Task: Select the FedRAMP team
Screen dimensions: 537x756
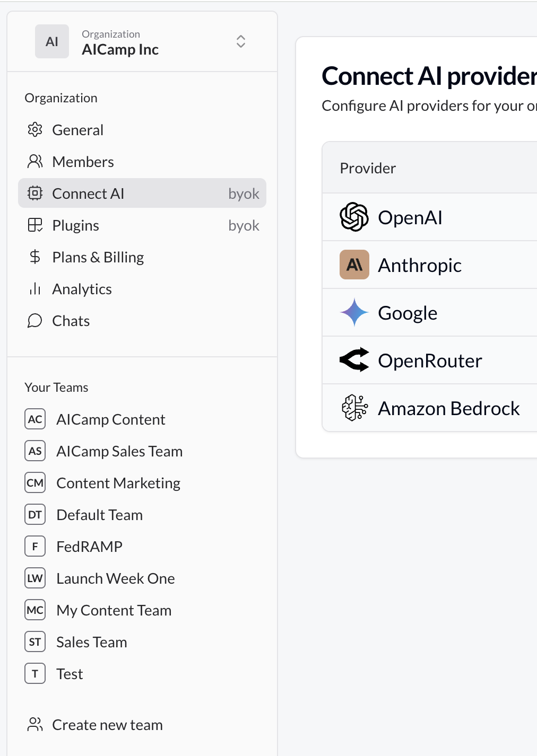Action: [142, 547]
